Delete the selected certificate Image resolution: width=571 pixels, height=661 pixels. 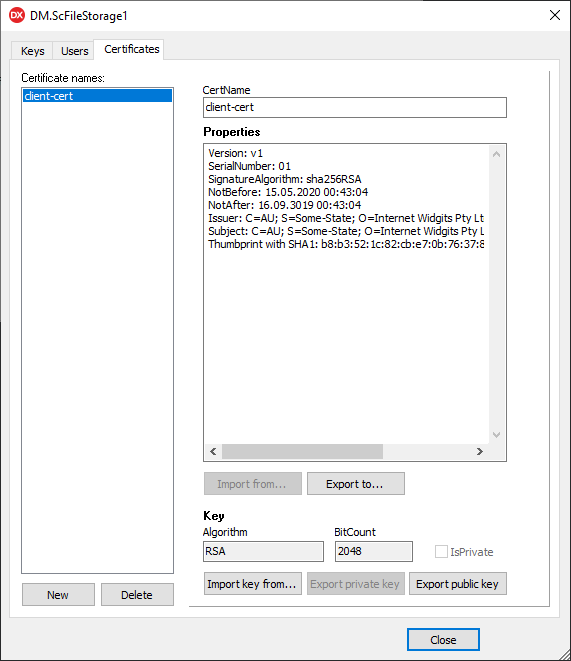point(137,595)
